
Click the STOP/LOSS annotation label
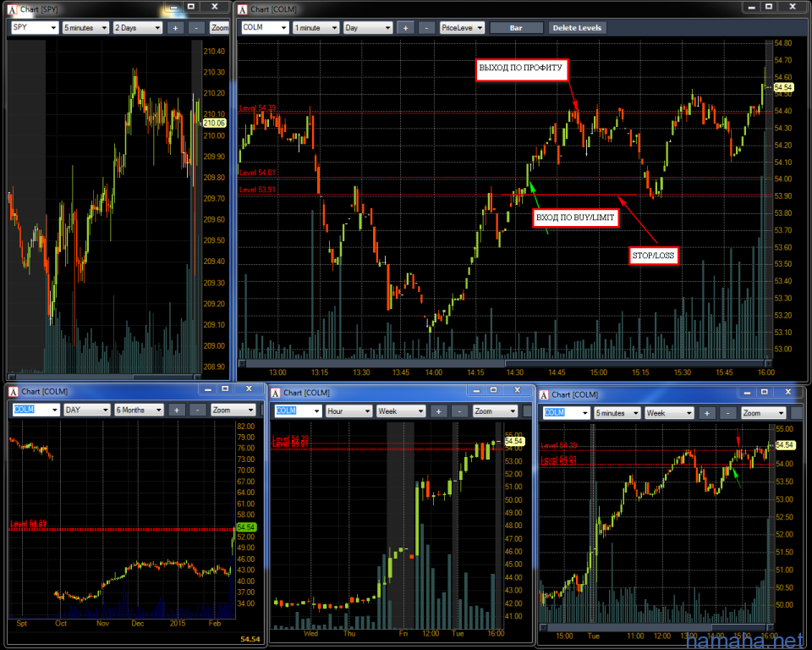click(x=655, y=254)
